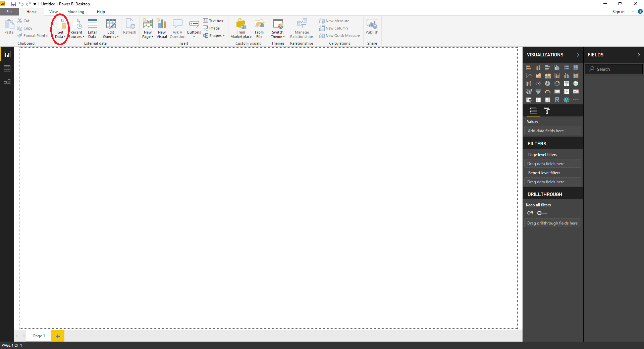
Task: Click the Fields search box
Action: point(613,69)
